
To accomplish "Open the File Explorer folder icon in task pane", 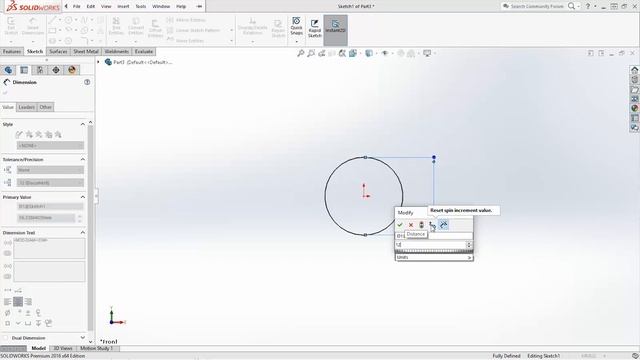I will coord(634,89).
